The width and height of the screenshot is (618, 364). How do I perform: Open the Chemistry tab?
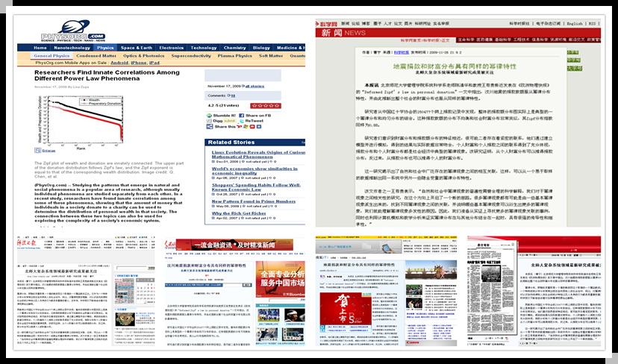(x=235, y=48)
